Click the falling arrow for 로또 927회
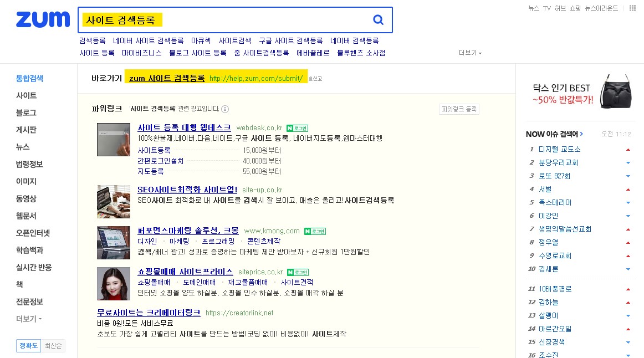The image size is (644, 358). [x=628, y=176]
